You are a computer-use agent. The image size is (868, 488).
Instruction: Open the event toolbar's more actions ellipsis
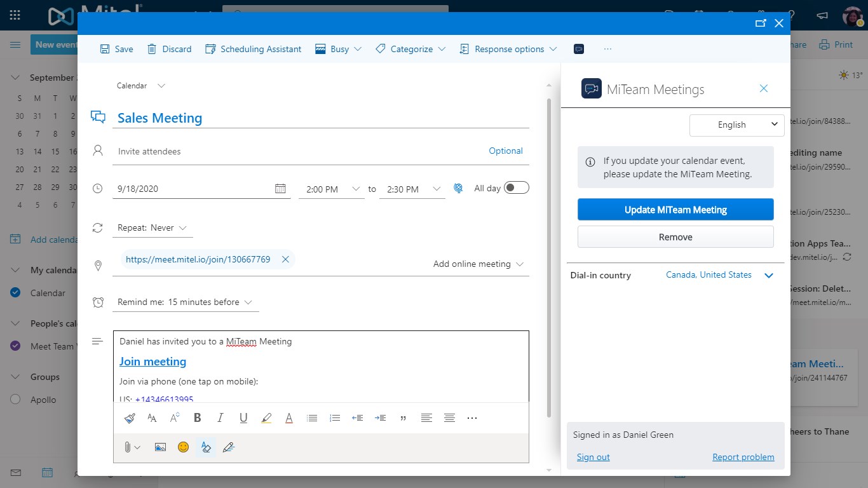[608, 49]
